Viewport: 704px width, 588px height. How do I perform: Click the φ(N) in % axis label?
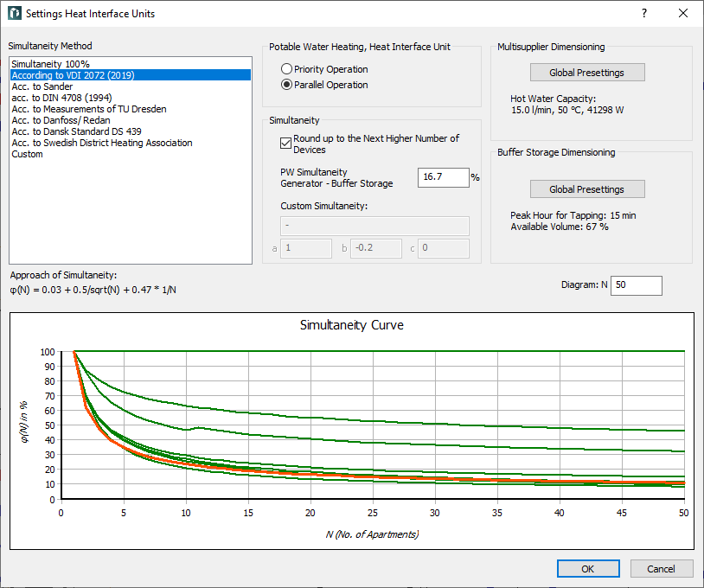pos(24,422)
